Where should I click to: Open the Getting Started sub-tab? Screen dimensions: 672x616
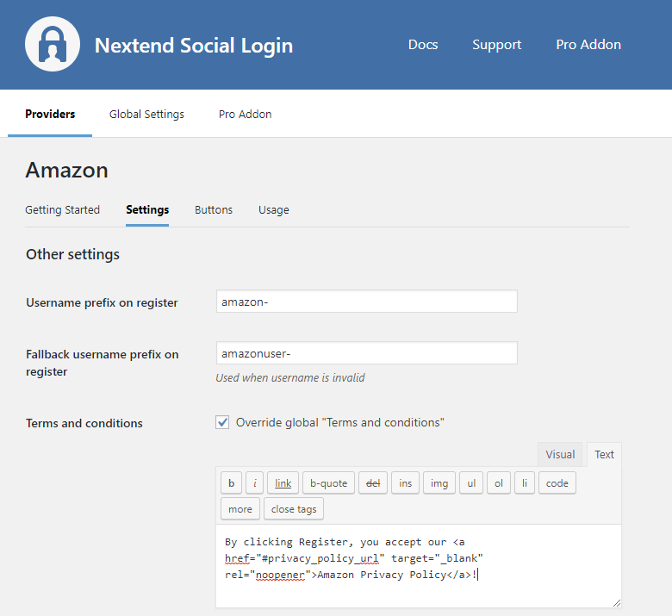coord(62,209)
